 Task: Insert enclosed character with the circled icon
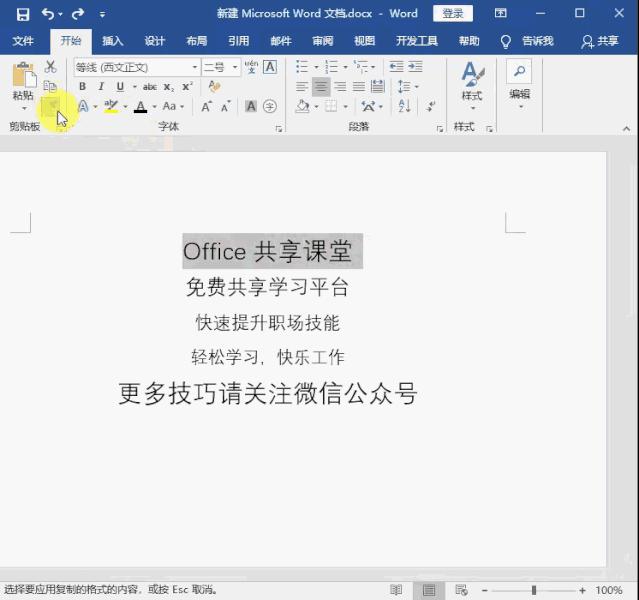(x=270, y=106)
